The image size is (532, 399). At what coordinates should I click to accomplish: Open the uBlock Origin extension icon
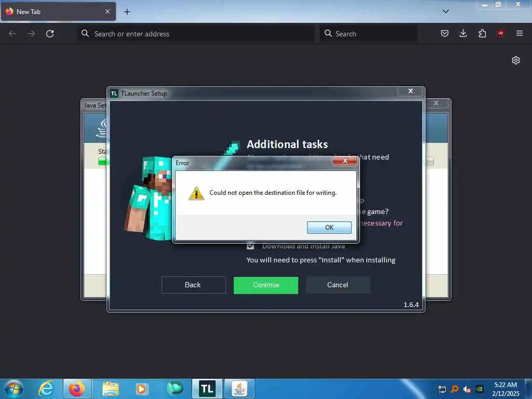point(501,33)
